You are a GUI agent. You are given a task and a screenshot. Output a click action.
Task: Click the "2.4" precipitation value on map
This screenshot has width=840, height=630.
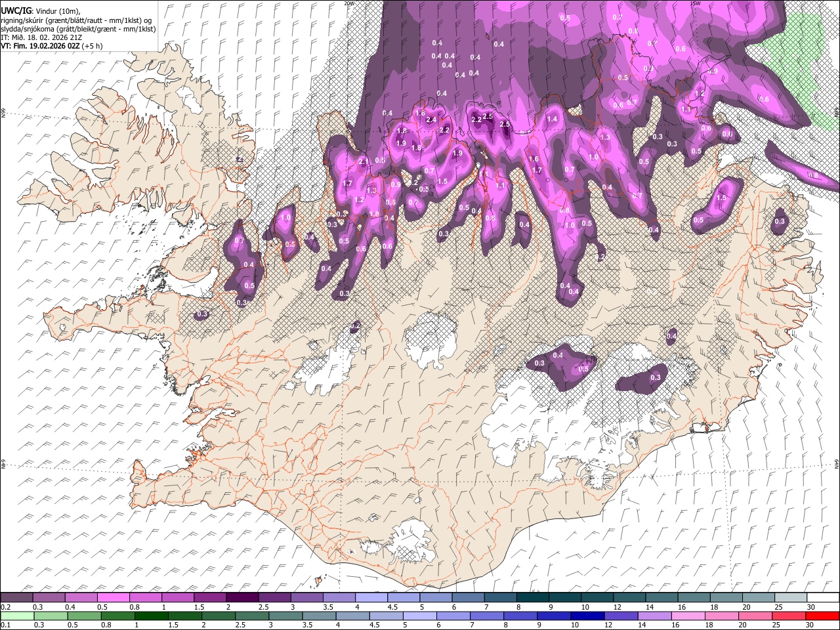point(431,120)
